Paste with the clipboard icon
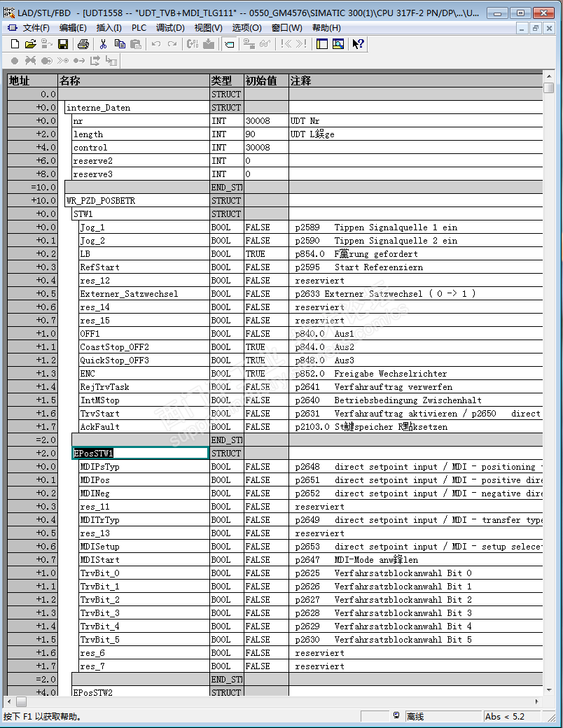Screen dimensions: 563x728 click(136, 44)
